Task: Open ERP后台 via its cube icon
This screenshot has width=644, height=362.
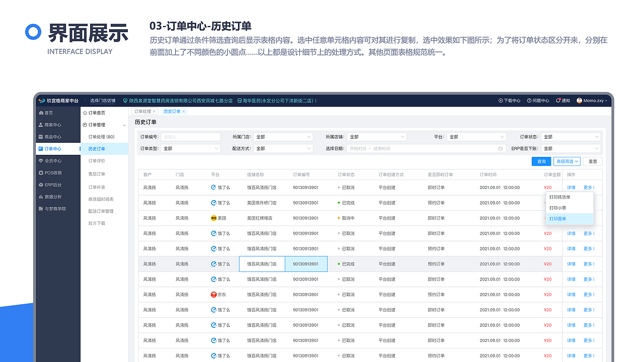Action: click(41, 185)
